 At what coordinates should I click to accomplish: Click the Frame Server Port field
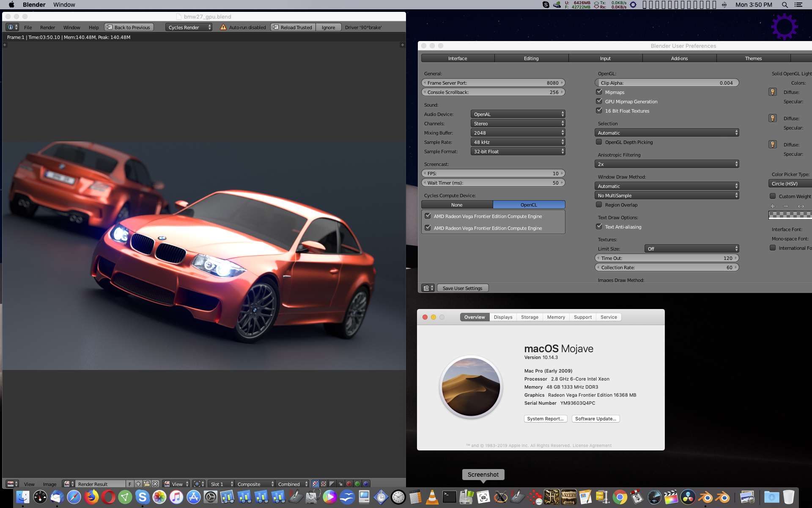(x=493, y=83)
